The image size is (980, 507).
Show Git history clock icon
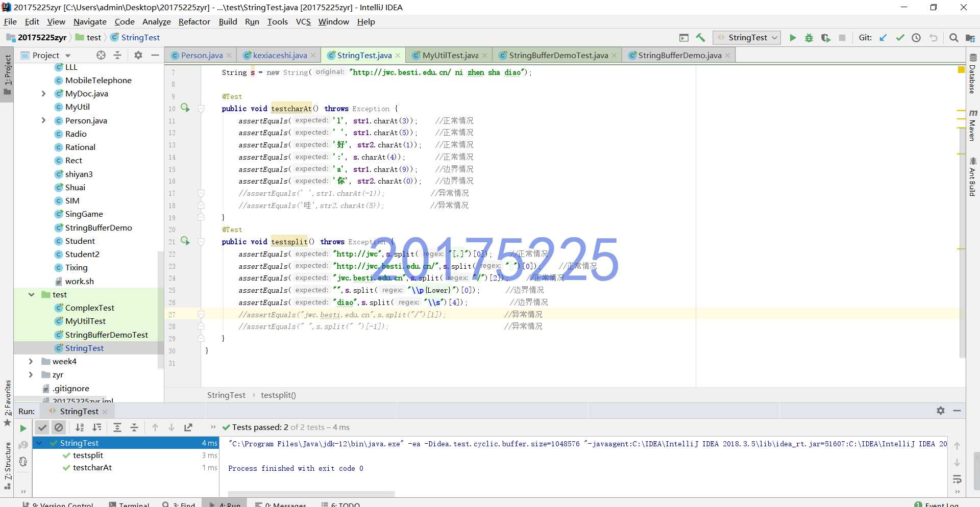tap(916, 38)
